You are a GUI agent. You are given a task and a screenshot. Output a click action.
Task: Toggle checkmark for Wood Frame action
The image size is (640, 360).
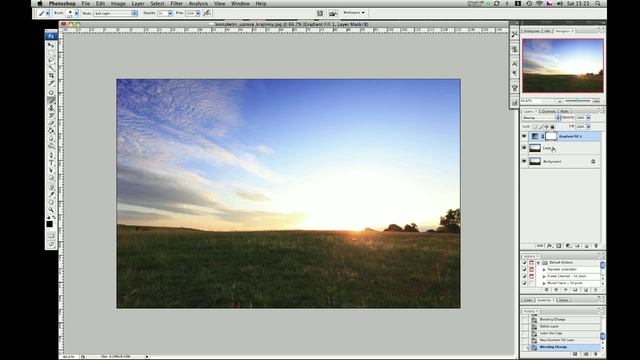click(524, 283)
